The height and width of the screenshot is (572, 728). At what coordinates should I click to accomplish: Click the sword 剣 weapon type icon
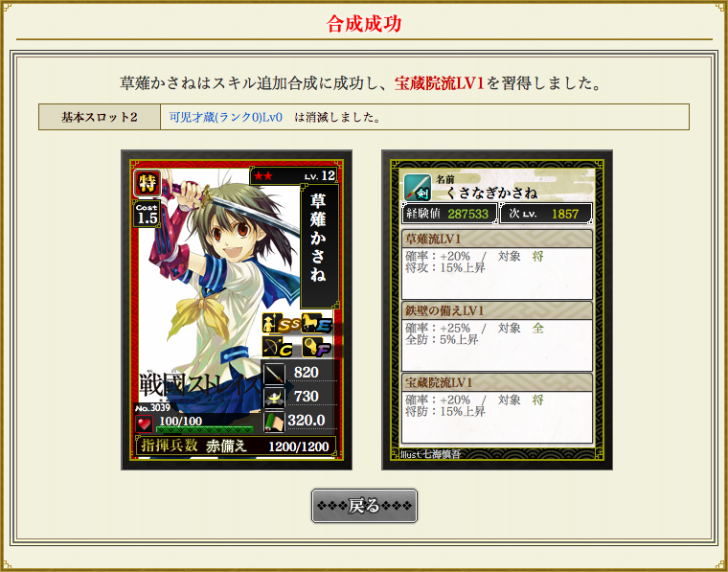tap(418, 187)
